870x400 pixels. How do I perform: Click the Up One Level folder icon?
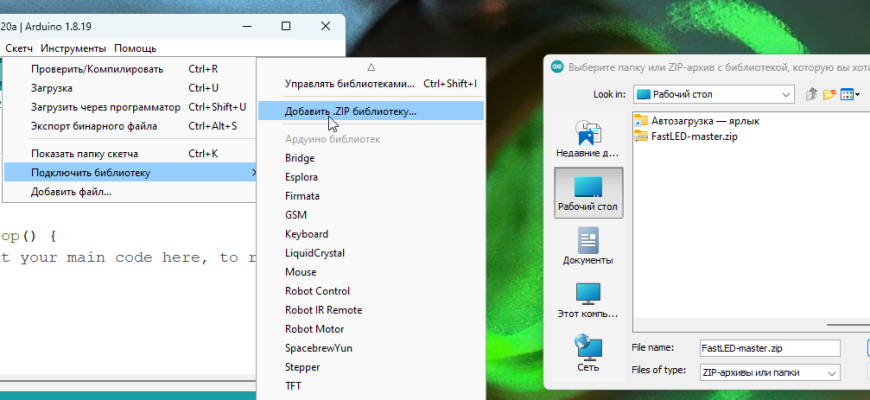[x=811, y=94]
